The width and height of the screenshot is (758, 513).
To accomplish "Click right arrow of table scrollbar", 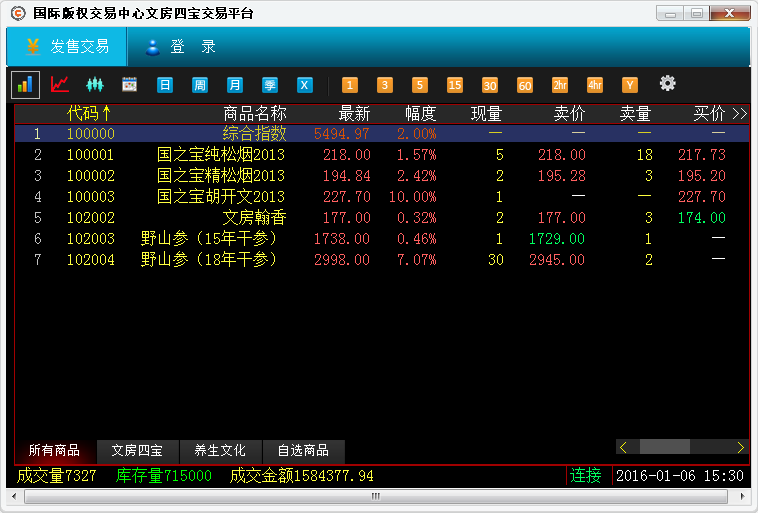I will click(x=740, y=447).
